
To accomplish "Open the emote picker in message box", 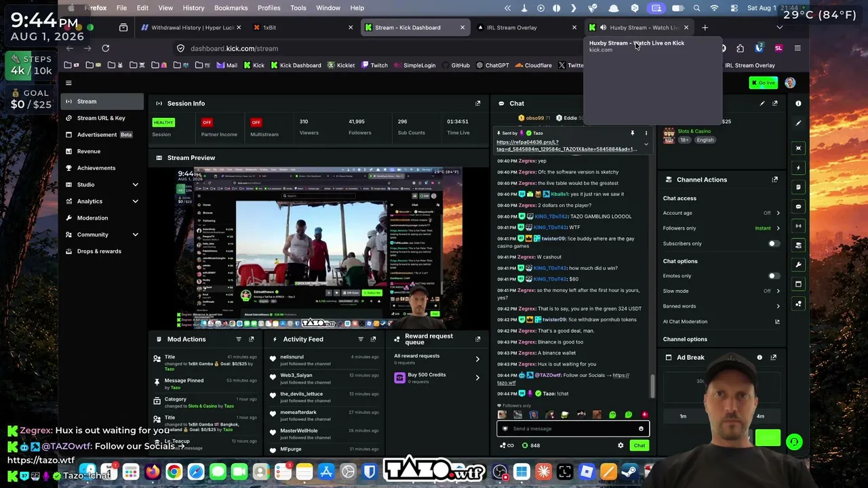I will click(x=641, y=428).
